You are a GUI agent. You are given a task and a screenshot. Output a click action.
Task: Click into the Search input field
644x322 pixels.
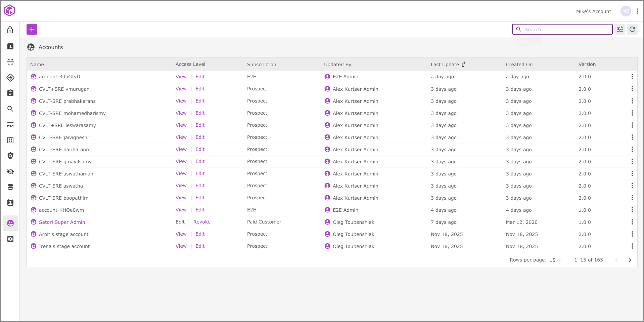point(567,30)
